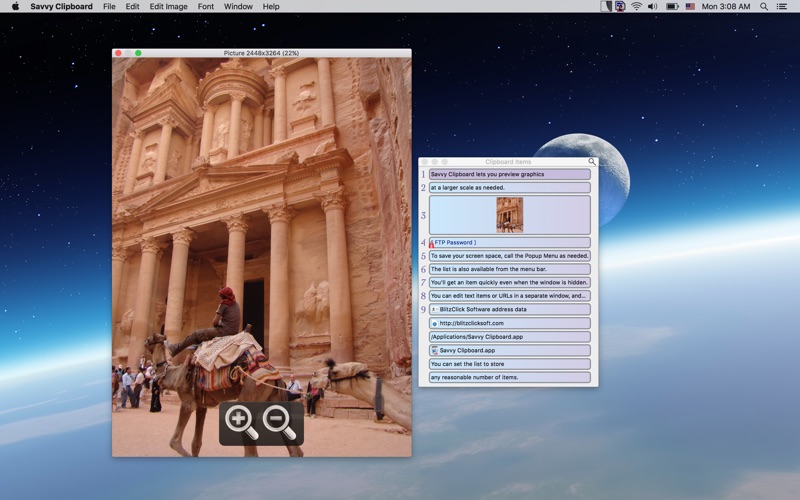
Task: Open the Apple menu
Action: (x=15, y=7)
